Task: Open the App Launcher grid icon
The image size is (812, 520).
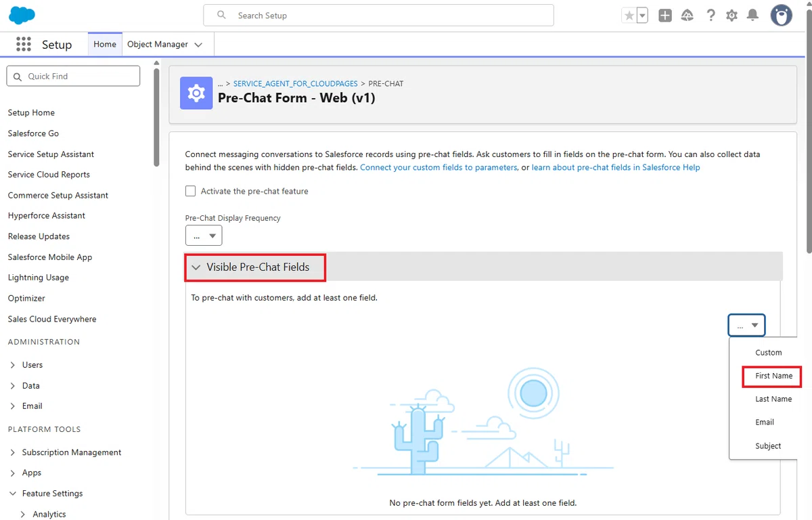Action: (x=24, y=44)
